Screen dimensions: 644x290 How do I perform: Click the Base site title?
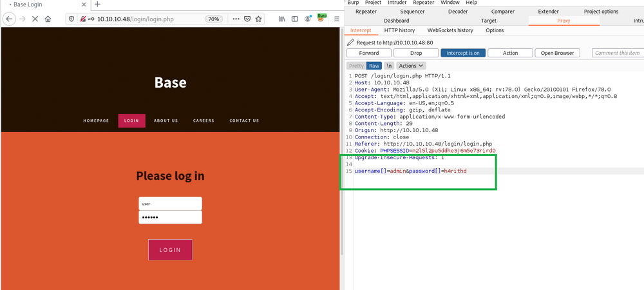171,82
